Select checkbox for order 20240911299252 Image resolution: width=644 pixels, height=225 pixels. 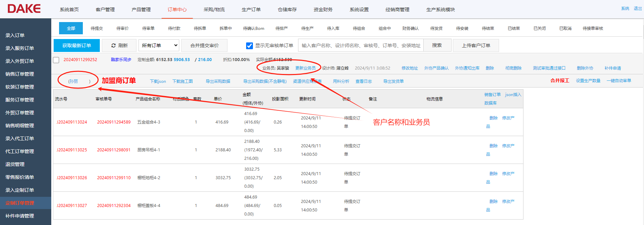56,60
